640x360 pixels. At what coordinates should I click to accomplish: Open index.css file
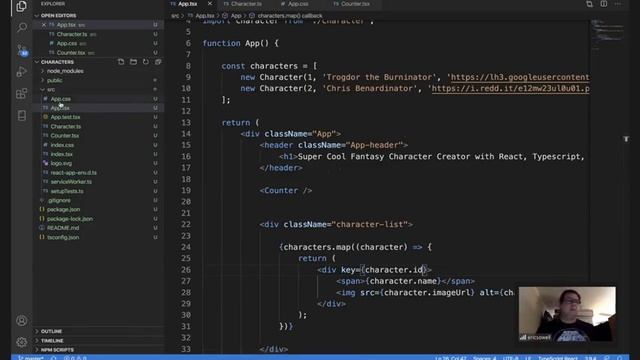point(62,145)
